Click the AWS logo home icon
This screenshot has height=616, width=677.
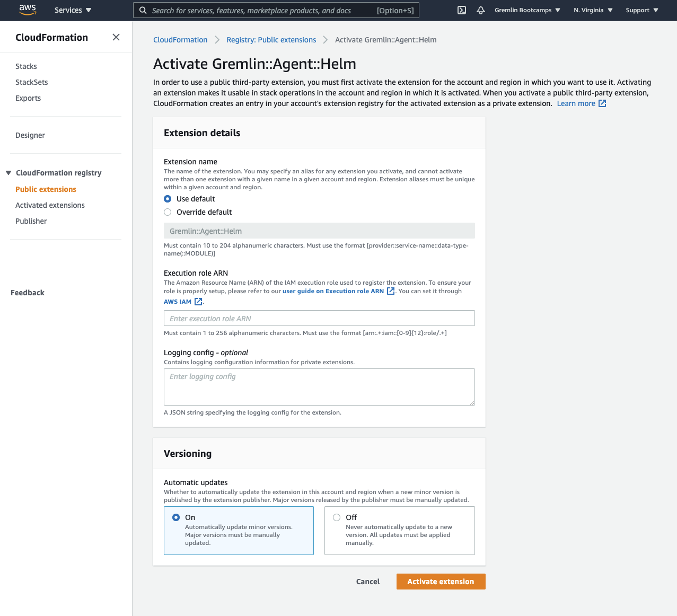click(x=28, y=10)
